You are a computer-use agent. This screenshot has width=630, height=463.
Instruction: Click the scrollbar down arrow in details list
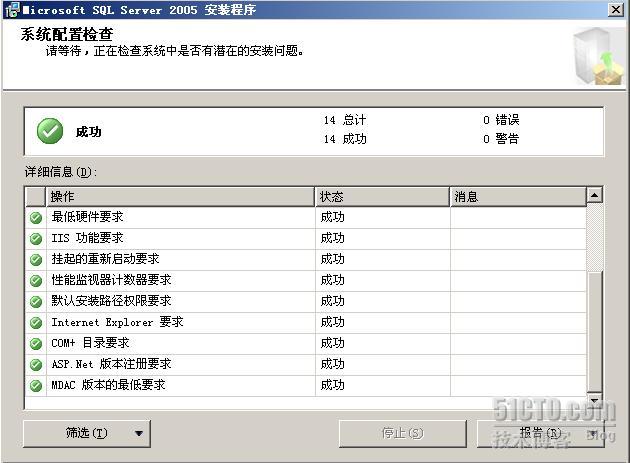595,401
